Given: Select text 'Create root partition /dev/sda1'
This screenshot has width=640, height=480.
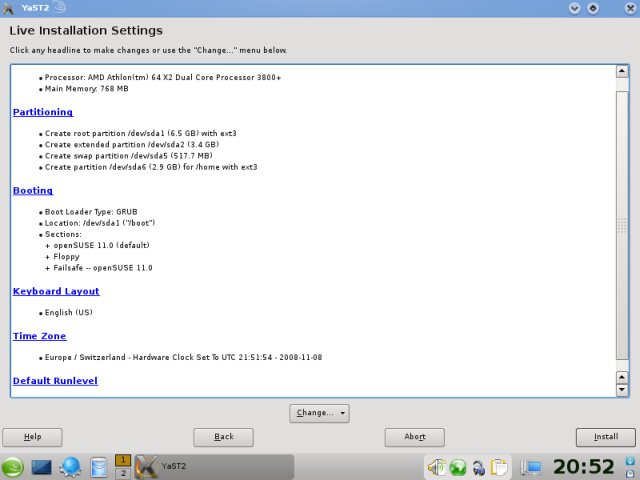Looking at the screenshot, I should click(x=105, y=133).
